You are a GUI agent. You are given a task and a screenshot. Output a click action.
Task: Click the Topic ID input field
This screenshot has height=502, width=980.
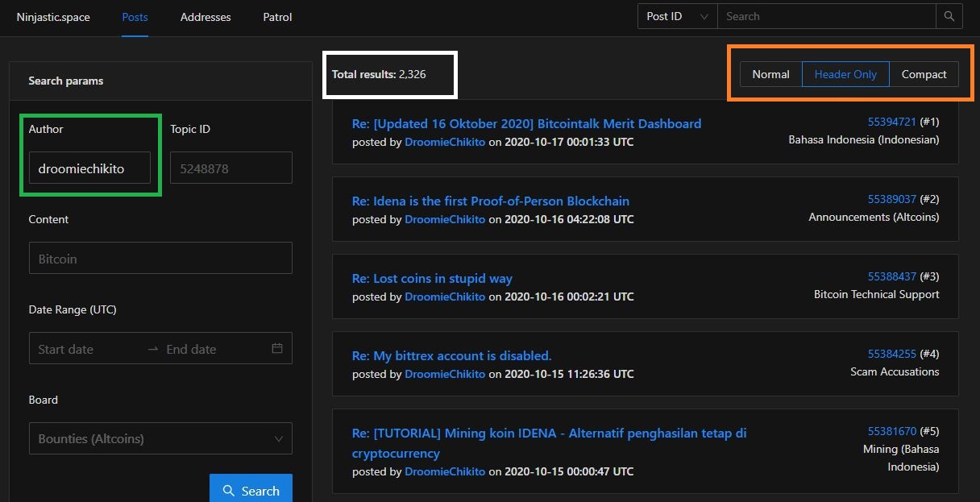coord(230,168)
